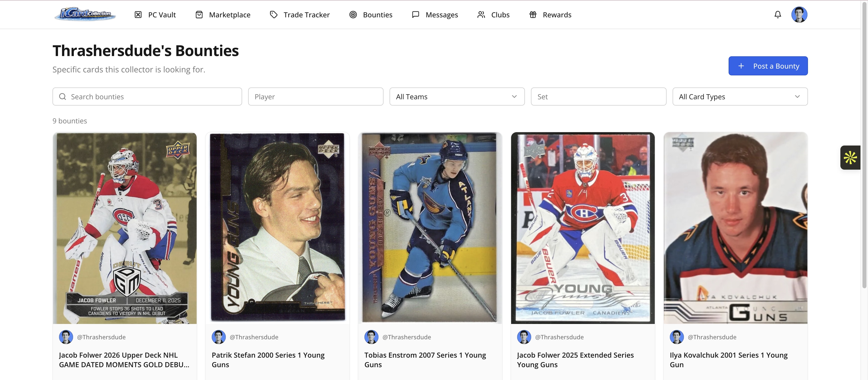868x380 pixels.
Task: Open Jacob Fowler Debut card image
Action: 125,228
